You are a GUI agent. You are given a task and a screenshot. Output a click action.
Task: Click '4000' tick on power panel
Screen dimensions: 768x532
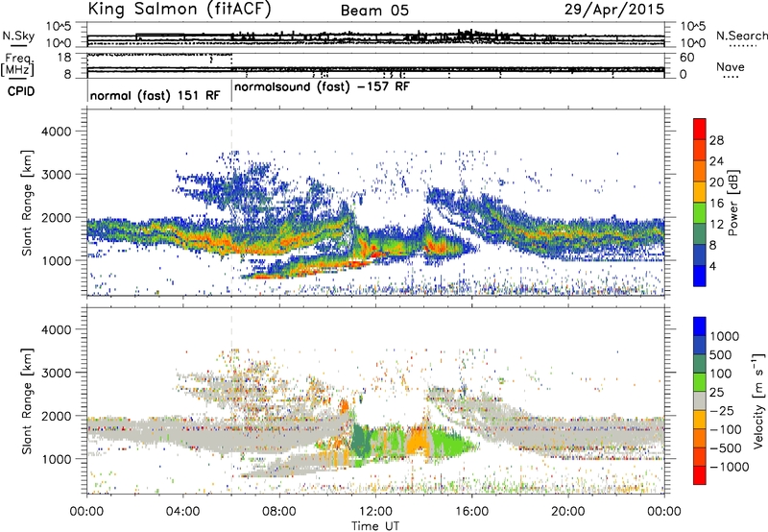click(x=57, y=132)
